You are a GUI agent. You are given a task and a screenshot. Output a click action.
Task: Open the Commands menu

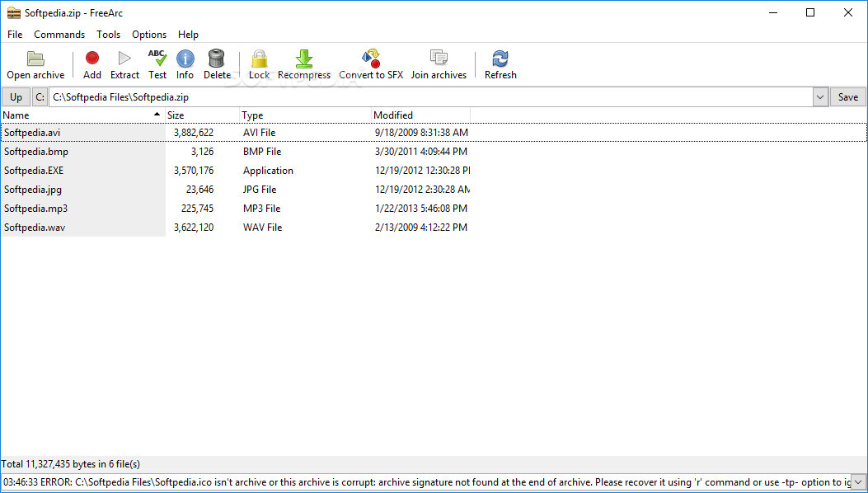click(x=59, y=35)
